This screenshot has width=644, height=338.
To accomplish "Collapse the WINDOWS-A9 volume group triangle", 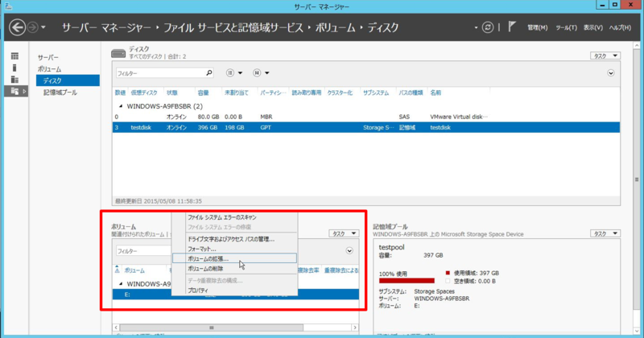I will (120, 284).
